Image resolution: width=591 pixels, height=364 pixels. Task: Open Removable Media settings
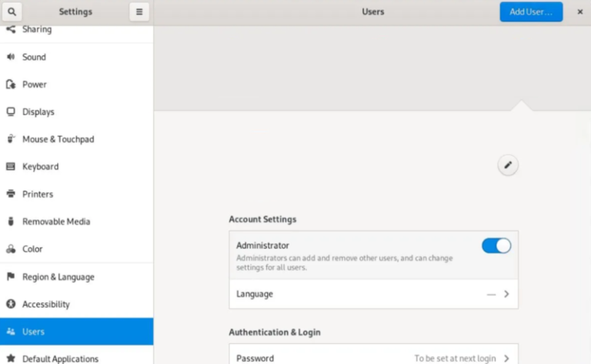click(55, 222)
